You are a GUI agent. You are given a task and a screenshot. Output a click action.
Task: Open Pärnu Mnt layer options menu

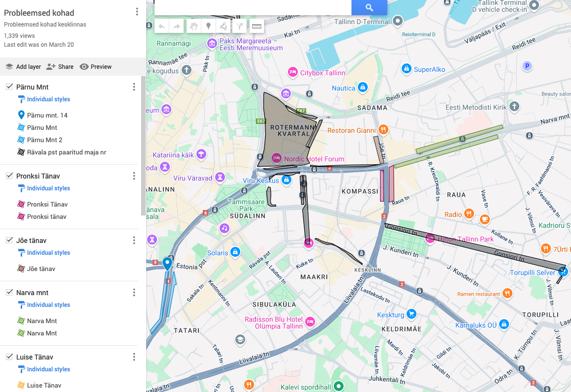tap(134, 87)
